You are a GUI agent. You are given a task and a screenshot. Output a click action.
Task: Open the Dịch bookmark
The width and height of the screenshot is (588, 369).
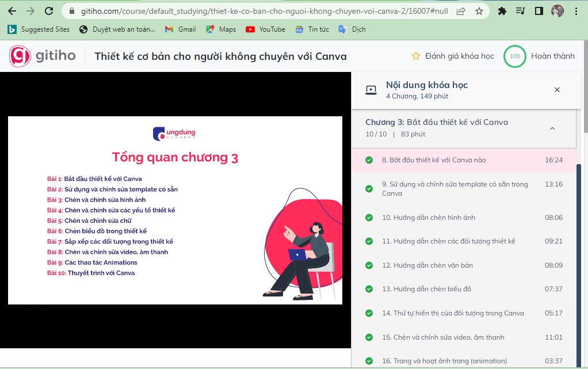coord(352,29)
